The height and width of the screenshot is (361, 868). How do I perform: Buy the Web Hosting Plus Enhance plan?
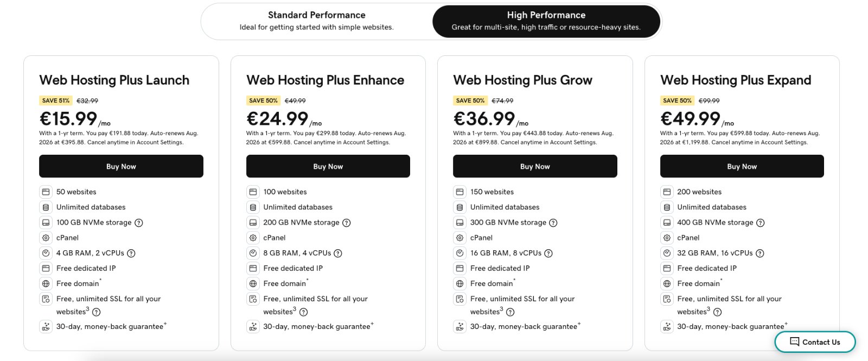click(x=328, y=166)
